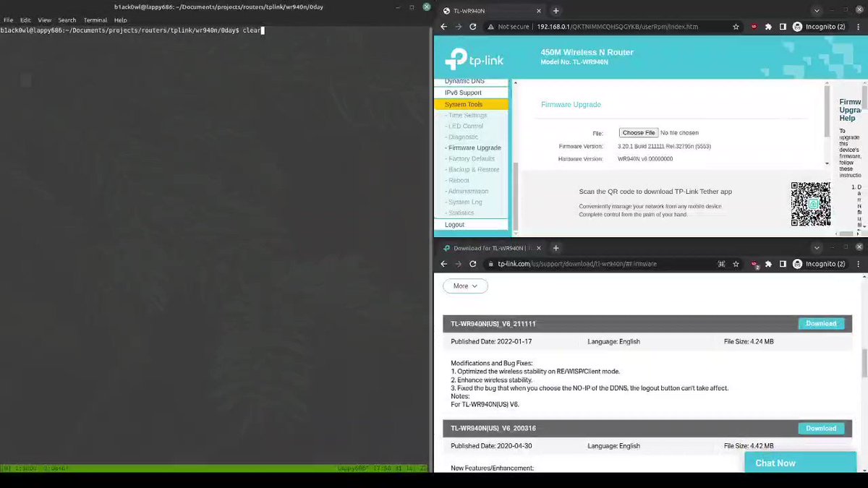The image size is (868, 488).
Task: Click the red uBlock extension icon in router window
Action: (x=754, y=27)
